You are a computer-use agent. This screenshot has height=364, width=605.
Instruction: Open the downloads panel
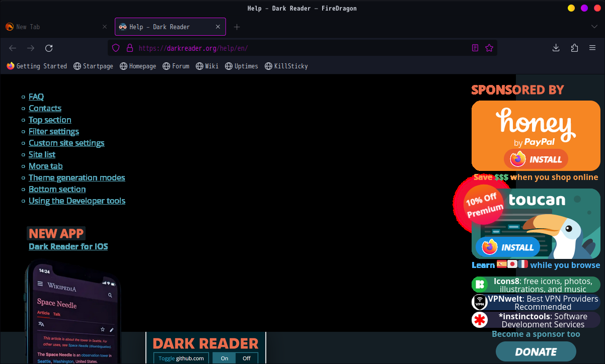[556, 48]
